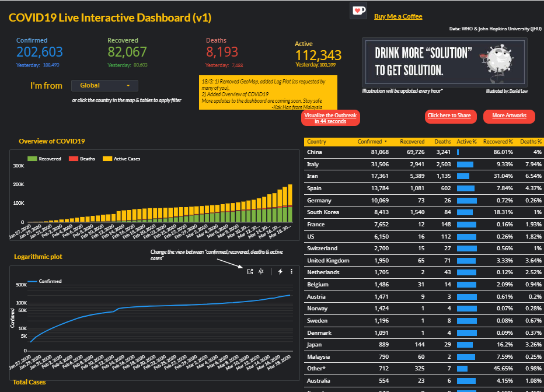Sort table by Recovered % column
The image size is (544, 392).
click(498, 142)
